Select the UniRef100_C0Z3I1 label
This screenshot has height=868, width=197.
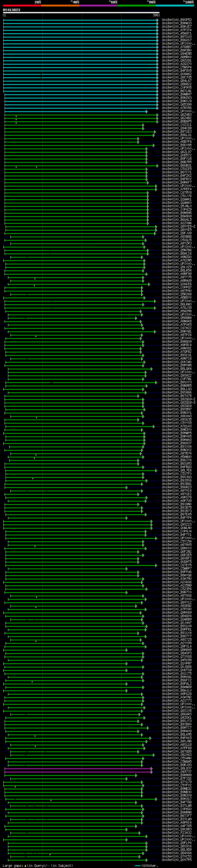click(177, 125)
